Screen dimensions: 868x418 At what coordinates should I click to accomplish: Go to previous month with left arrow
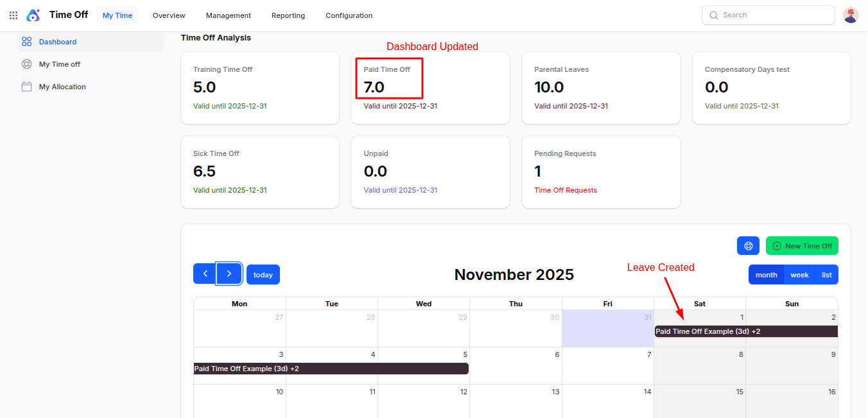tap(205, 274)
